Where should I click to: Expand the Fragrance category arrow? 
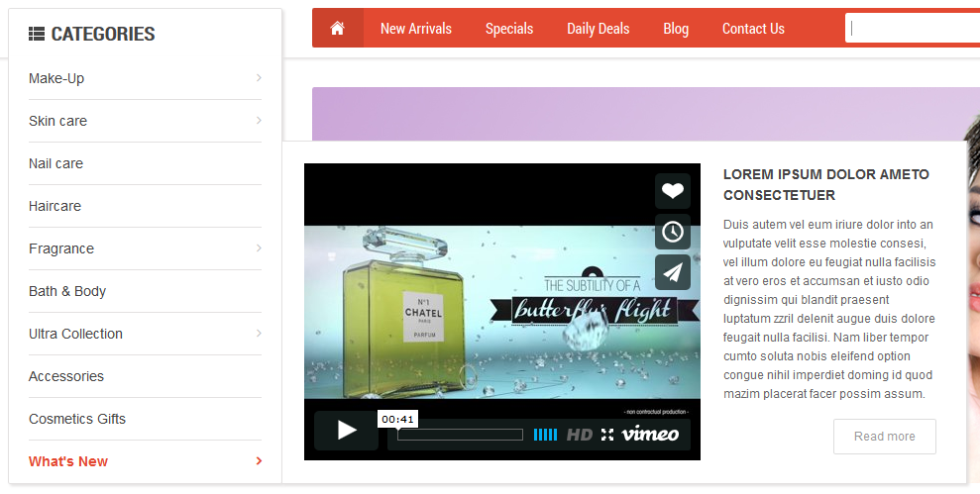(259, 248)
